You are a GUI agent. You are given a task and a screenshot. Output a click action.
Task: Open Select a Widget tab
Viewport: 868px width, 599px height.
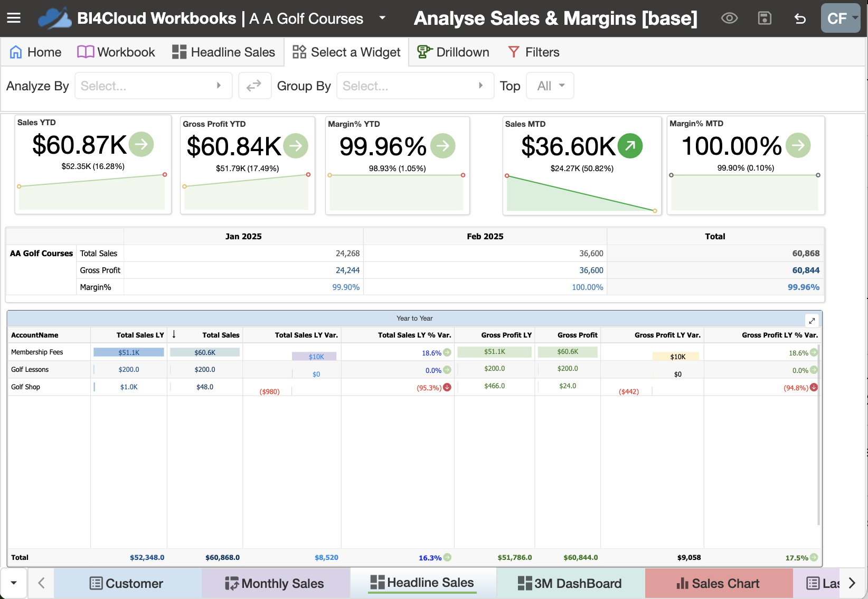point(346,52)
